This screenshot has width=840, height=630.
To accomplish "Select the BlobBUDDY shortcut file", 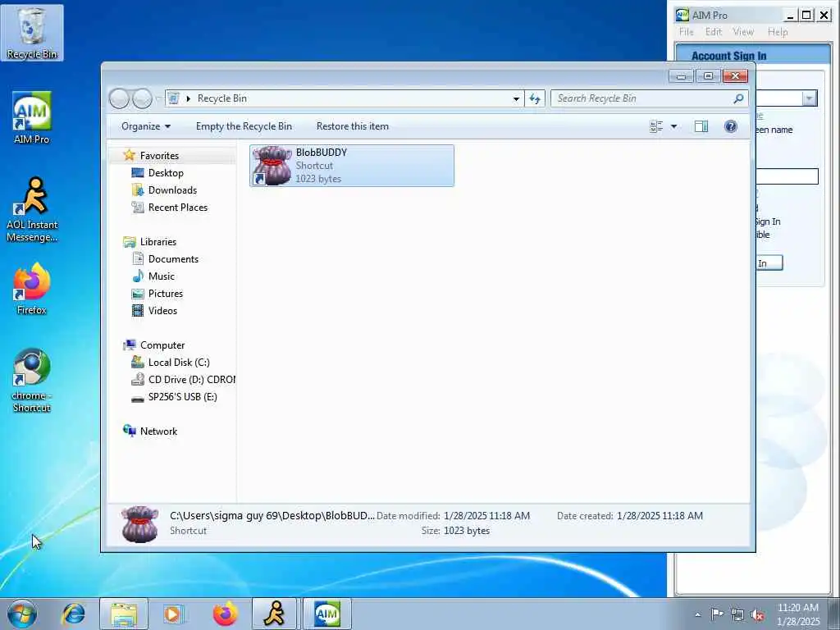I will [351, 166].
